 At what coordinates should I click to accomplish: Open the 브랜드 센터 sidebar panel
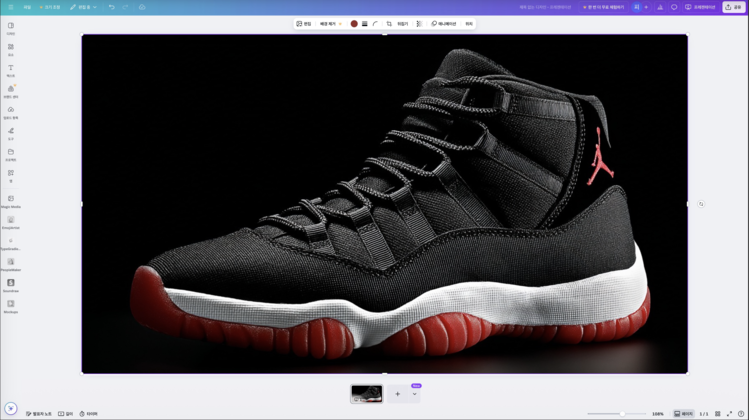[11, 91]
